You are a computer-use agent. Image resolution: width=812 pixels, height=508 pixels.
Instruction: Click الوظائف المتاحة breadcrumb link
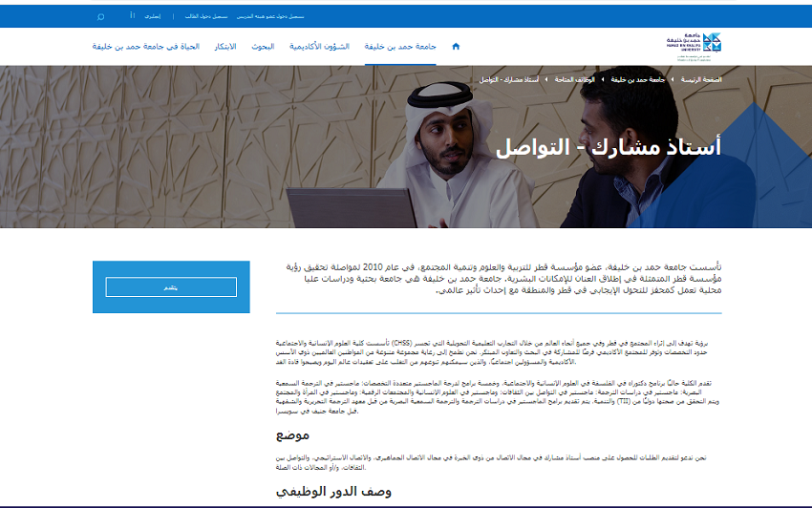click(x=573, y=79)
